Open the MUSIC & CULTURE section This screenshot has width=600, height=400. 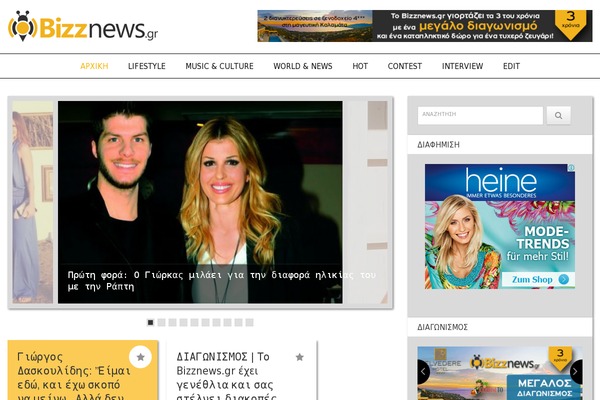coord(219,66)
